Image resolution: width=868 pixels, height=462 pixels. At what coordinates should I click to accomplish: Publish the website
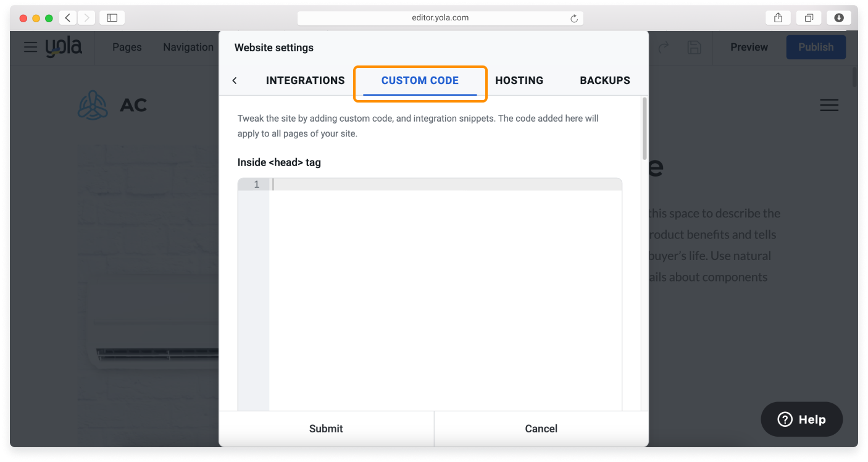click(x=816, y=47)
